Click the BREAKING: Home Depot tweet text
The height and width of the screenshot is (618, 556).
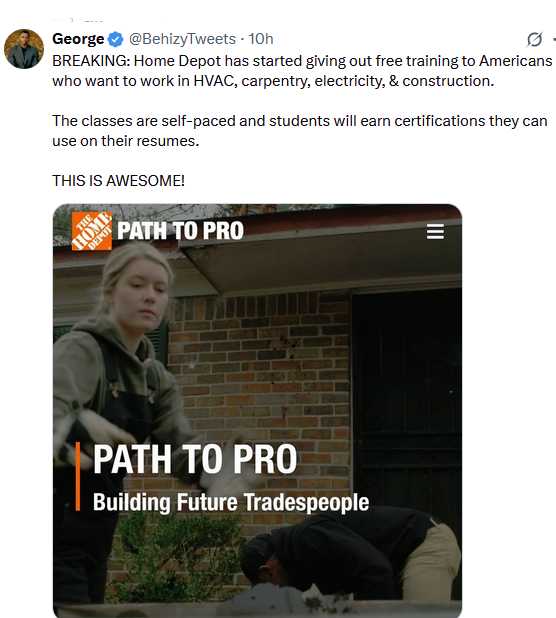click(x=302, y=71)
